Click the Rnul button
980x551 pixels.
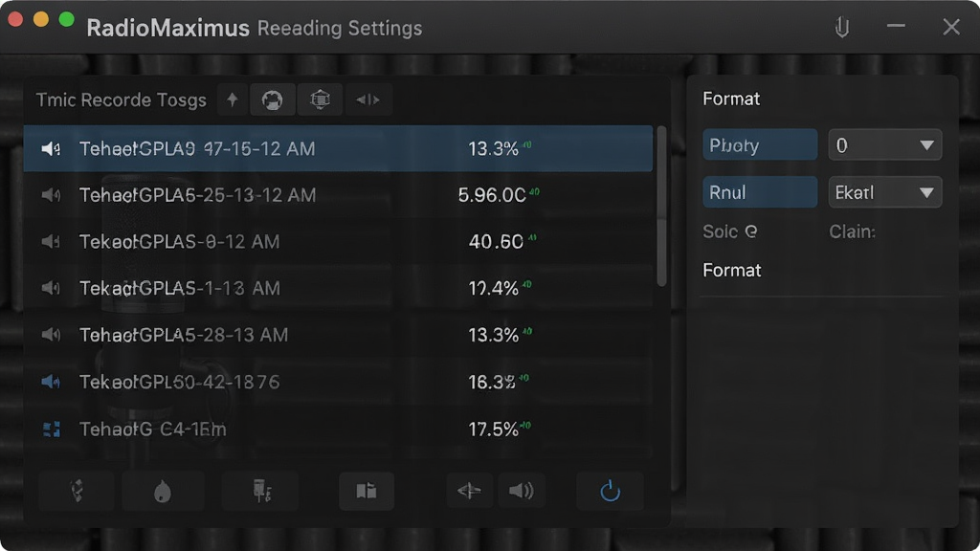(x=759, y=192)
